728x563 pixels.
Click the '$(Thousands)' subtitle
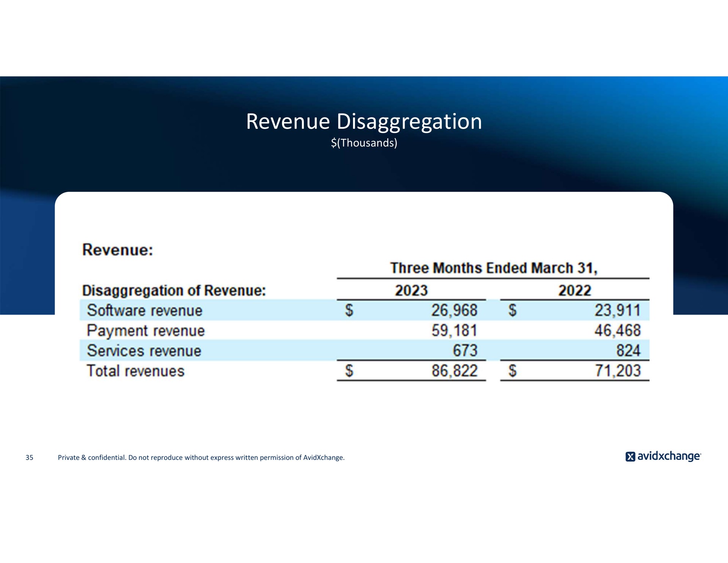click(364, 143)
